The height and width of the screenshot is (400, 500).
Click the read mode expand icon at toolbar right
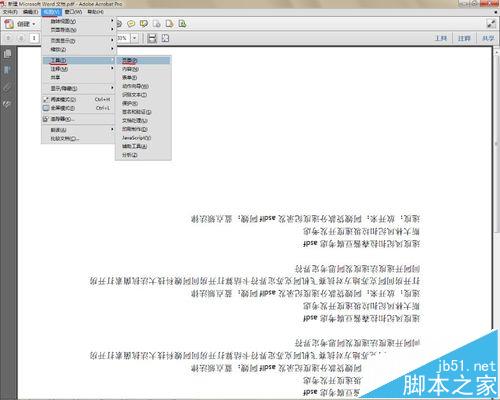point(491,24)
